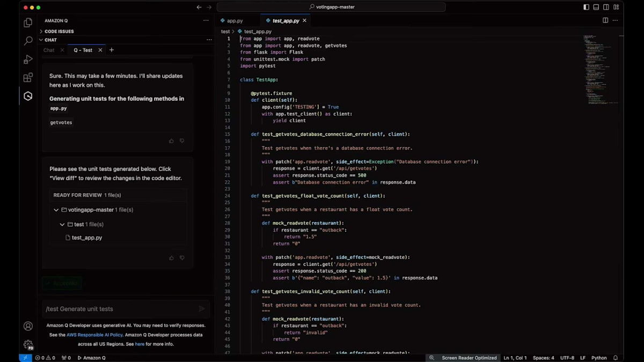Open the Python language mode selector
The width and height of the screenshot is (644, 362).
[599, 358]
